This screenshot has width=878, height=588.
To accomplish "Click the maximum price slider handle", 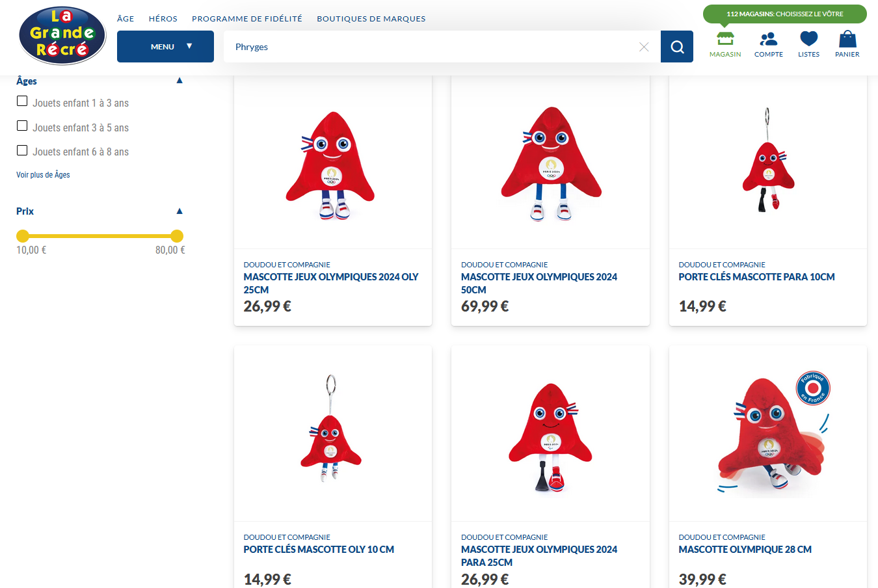I will pyautogui.click(x=176, y=236).
